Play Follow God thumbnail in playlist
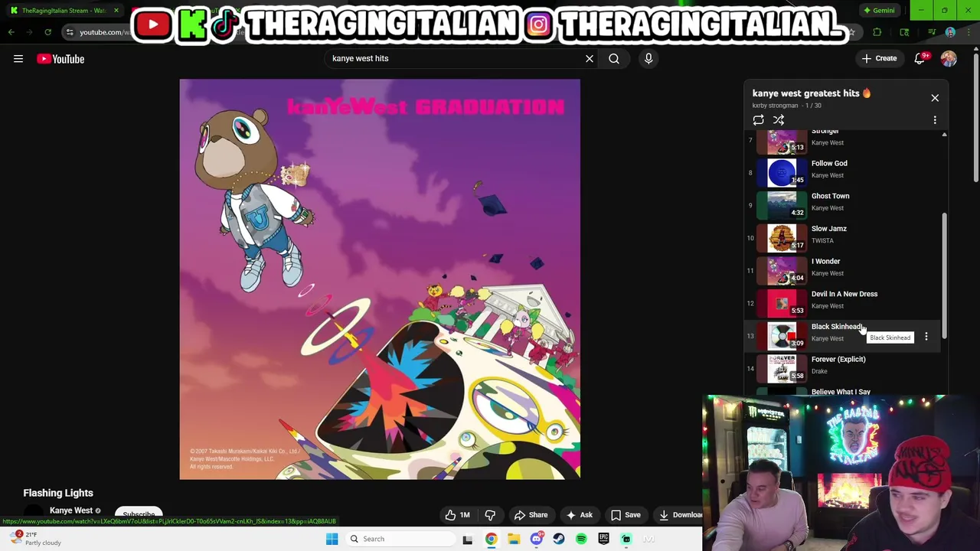 click(x=782, y=172)
